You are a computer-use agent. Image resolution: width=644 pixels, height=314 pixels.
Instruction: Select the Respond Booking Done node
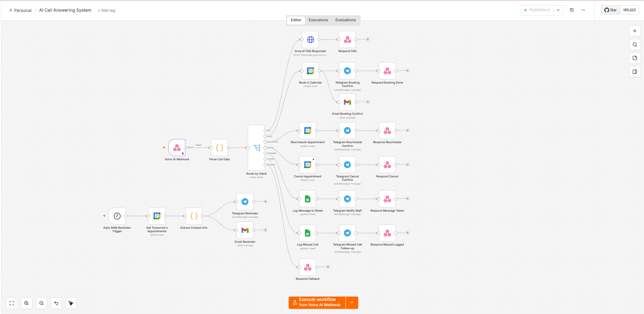387,71
